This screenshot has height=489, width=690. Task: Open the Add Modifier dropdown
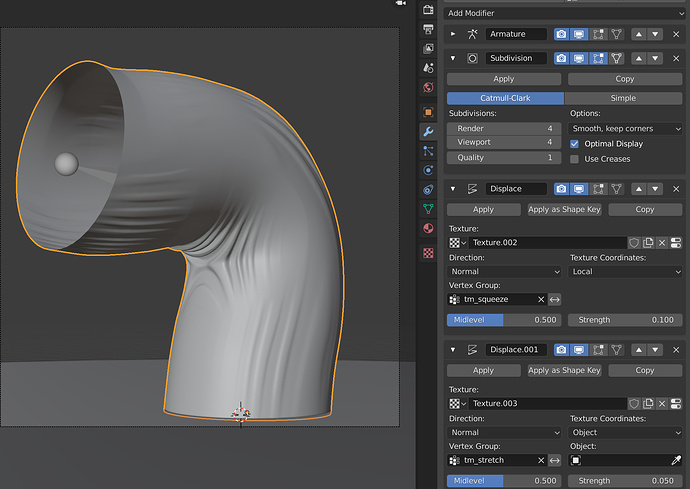click(565, 13)
